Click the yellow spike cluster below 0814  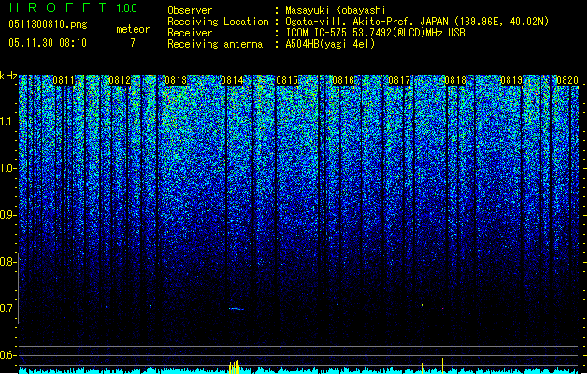pos(234,367)
